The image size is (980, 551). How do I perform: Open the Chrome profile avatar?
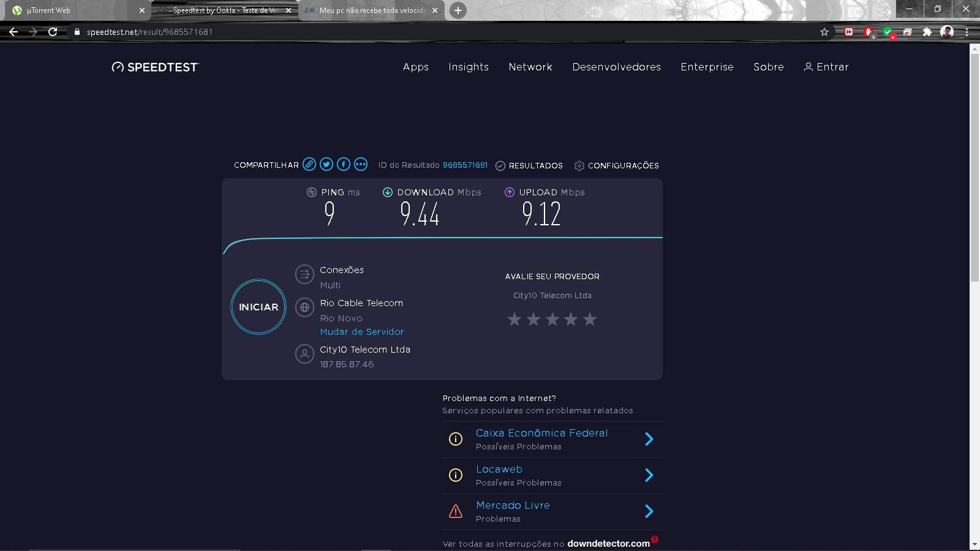tap(947, 32)
